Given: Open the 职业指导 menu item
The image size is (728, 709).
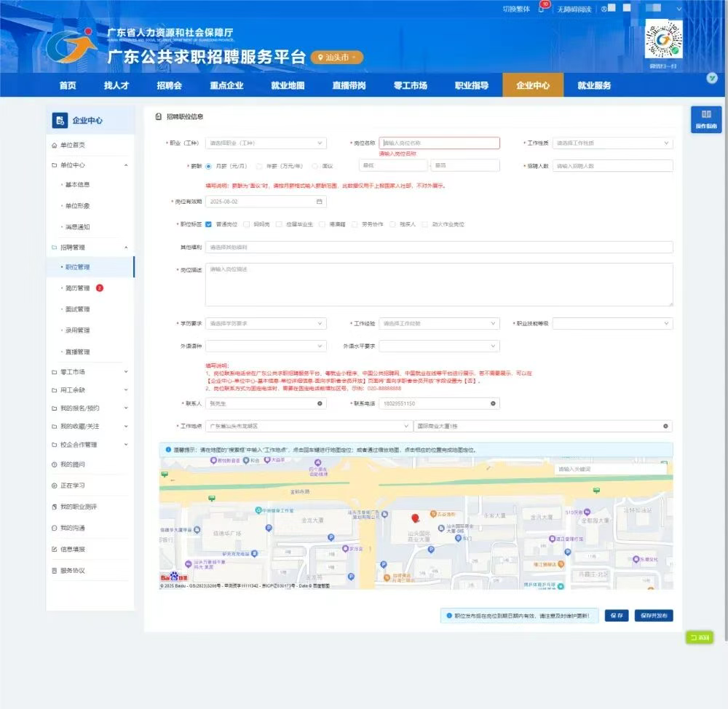Looking at the screenshot, I should (x=474, y=85).
